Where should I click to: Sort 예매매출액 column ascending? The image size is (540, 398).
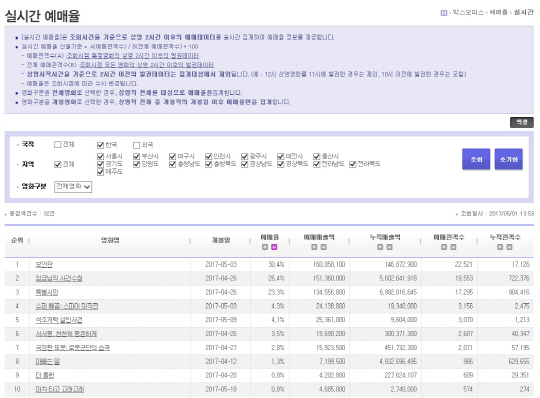click(x=314, y=247)
